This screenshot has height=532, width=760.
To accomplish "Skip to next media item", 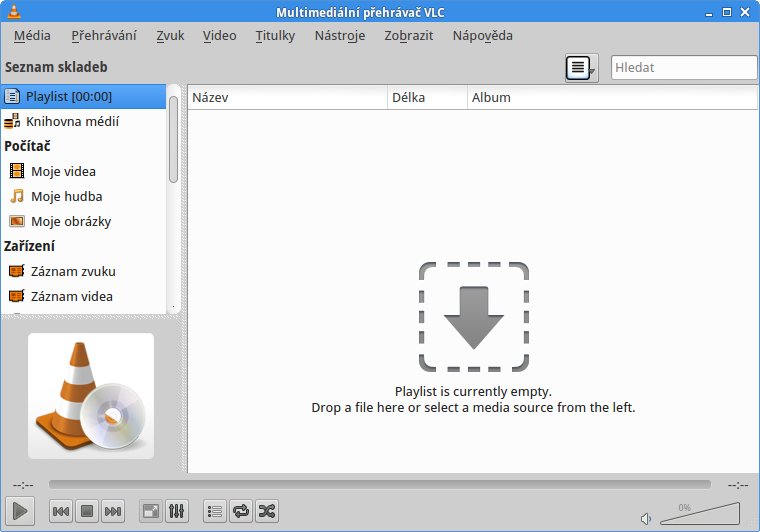I will tap(113, 511).
